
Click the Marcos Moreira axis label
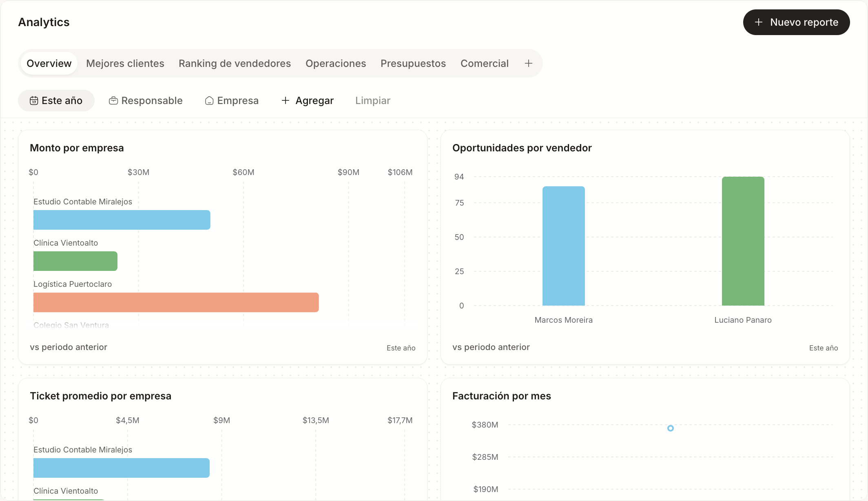click(x=564, y=320)
